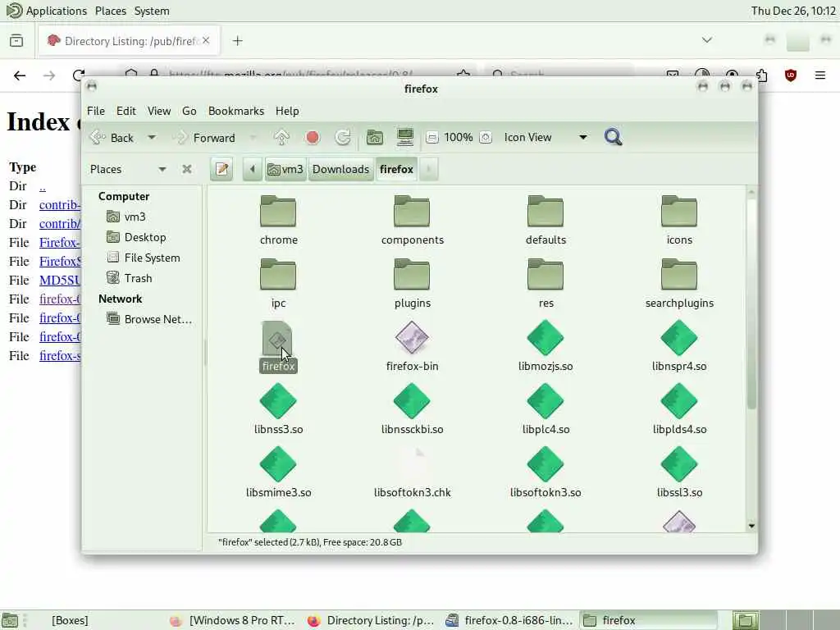Open the chrome folder
Screen dimensions: 840x630
278,220
